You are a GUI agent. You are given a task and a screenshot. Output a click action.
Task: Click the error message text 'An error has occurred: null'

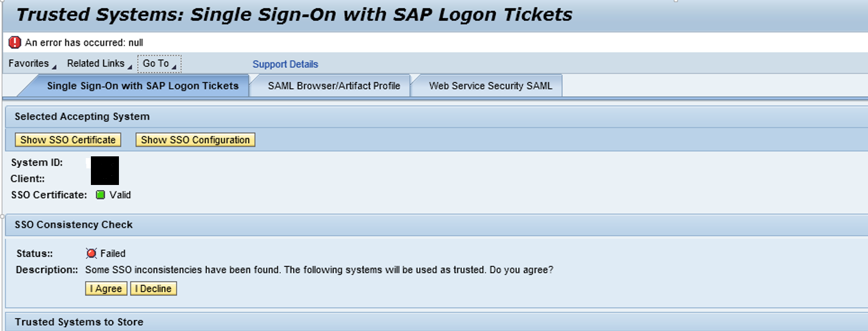coord(84,43)
